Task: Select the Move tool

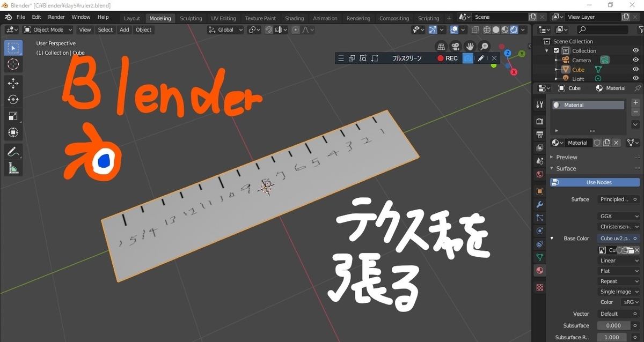Action: pyautogui.click(x=13, y=83)
